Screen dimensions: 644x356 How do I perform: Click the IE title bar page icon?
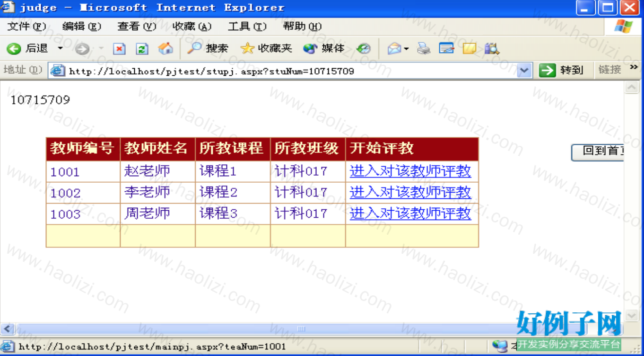tap(8, 8)
